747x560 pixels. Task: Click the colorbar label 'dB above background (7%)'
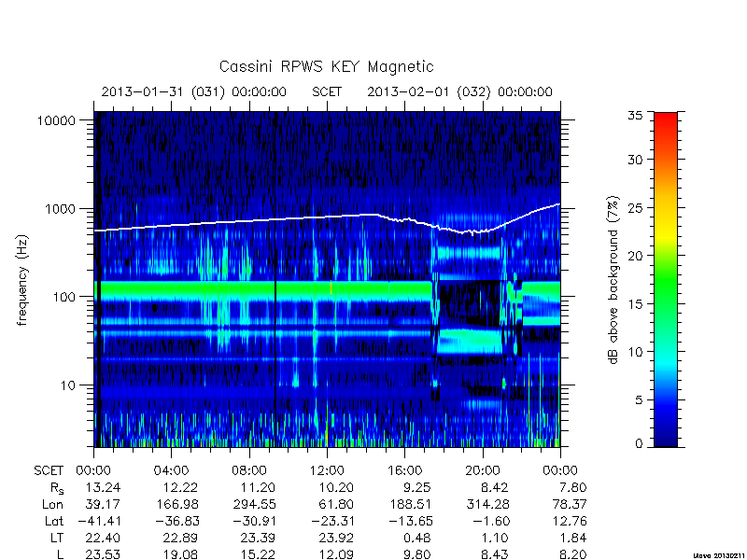pos(613,280)
